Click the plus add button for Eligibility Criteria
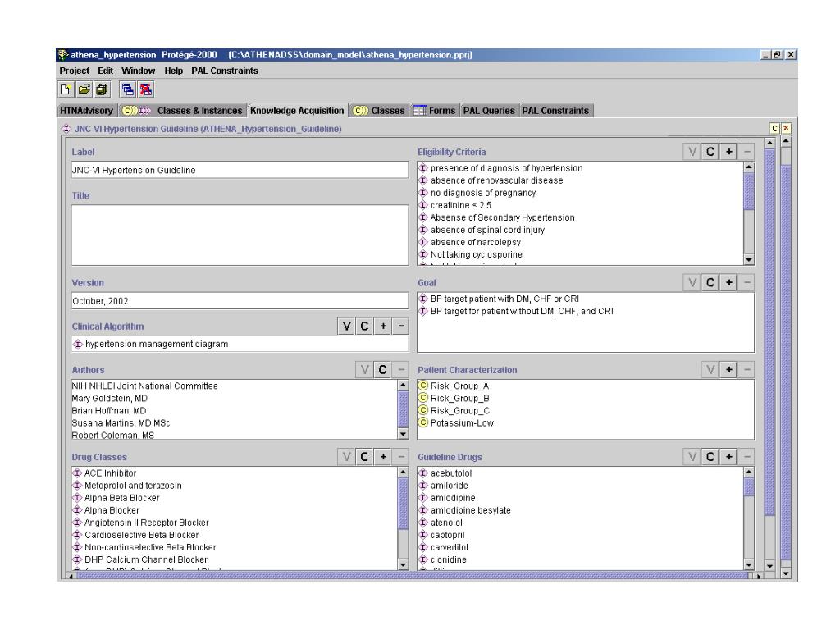Screen dimensions: 840x630 (x=728, y=152)
